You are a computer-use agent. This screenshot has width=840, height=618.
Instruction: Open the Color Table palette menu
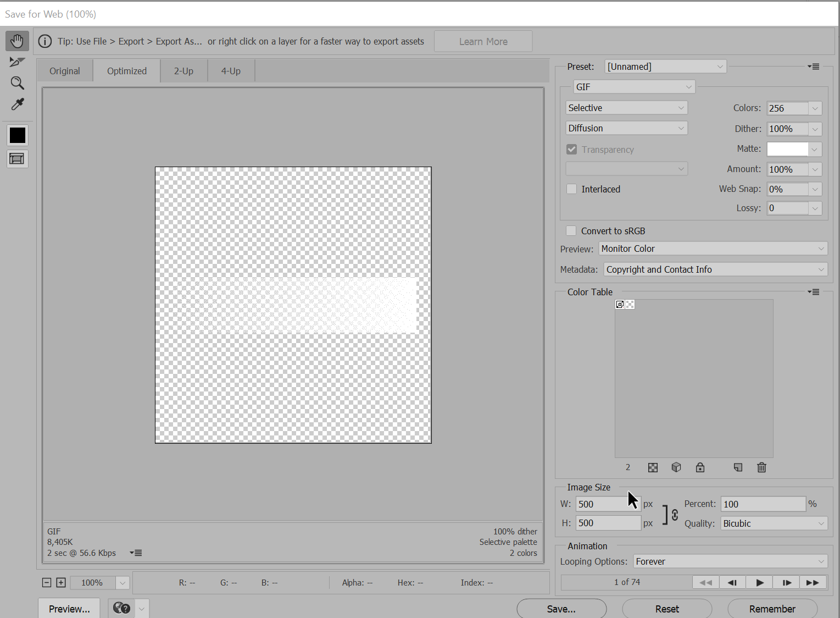tap(814, 292)
